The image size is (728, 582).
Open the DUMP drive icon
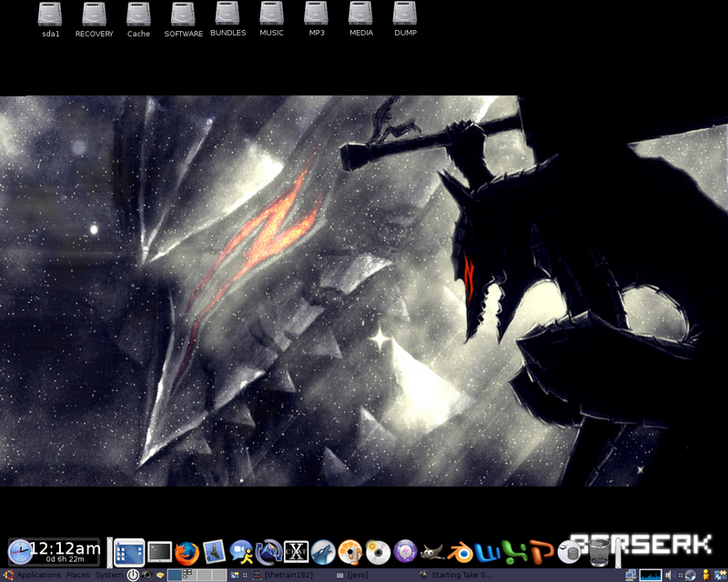pos(405,19)
